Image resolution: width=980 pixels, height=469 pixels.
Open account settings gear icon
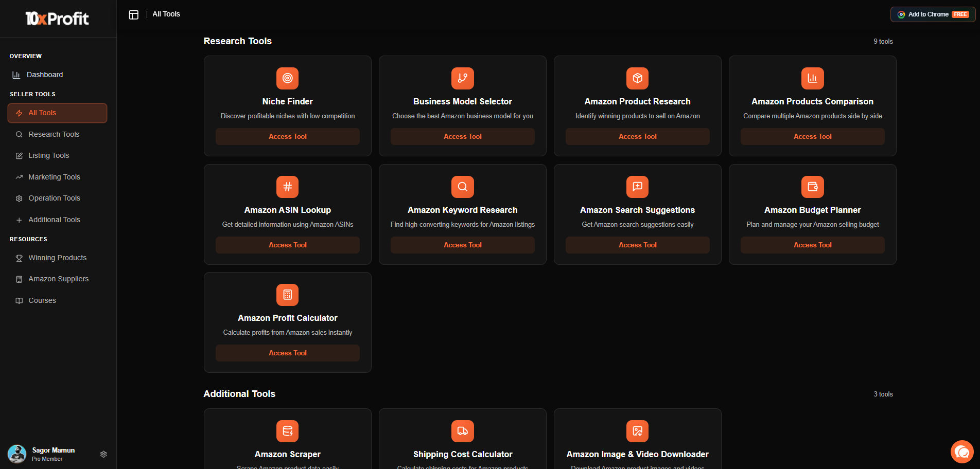(103, 454)
